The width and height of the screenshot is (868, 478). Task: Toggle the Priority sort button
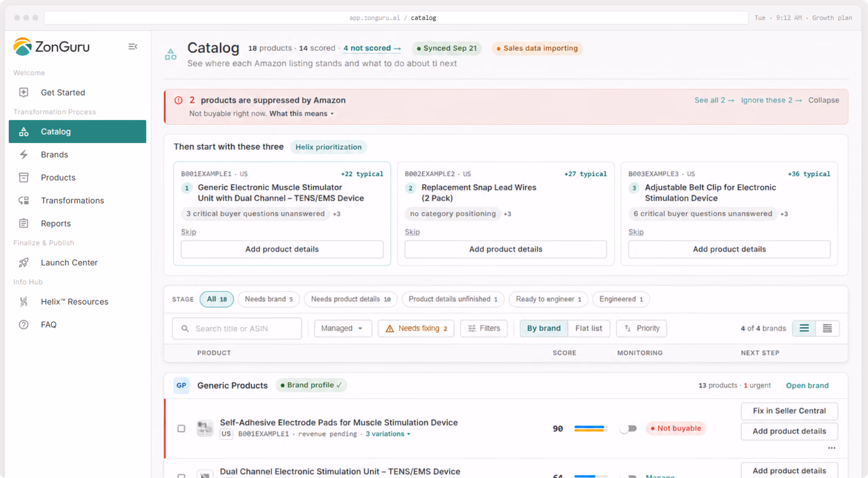641,328
